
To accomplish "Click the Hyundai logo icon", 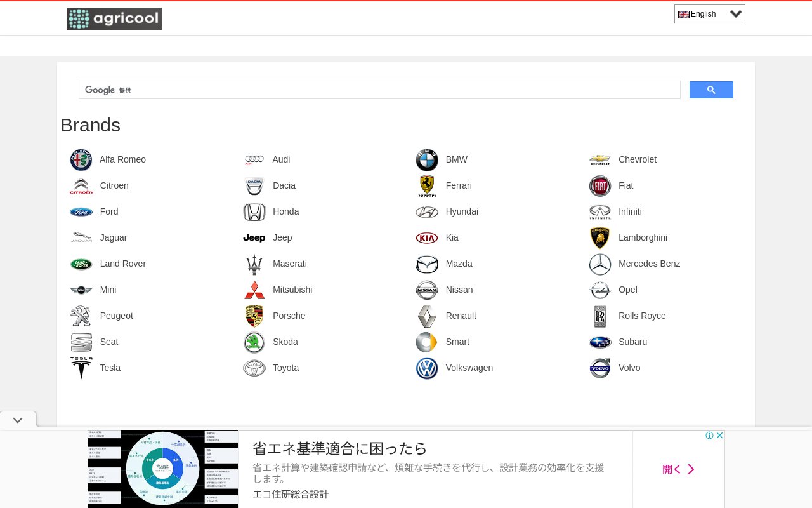I will (x=427, y=212).
